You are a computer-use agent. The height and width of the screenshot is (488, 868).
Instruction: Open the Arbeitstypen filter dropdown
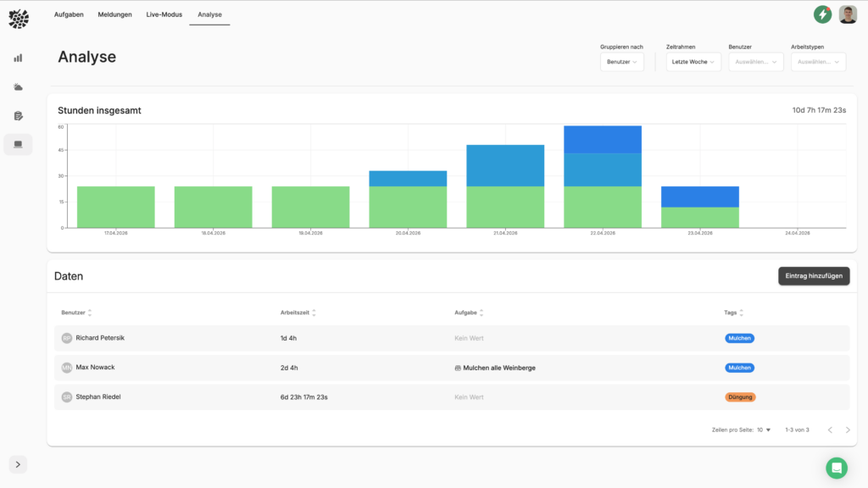818,62
